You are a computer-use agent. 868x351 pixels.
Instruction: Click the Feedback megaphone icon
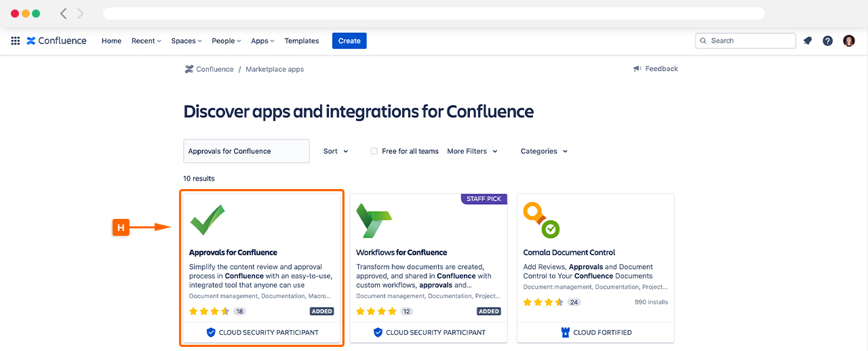(637, 69)
